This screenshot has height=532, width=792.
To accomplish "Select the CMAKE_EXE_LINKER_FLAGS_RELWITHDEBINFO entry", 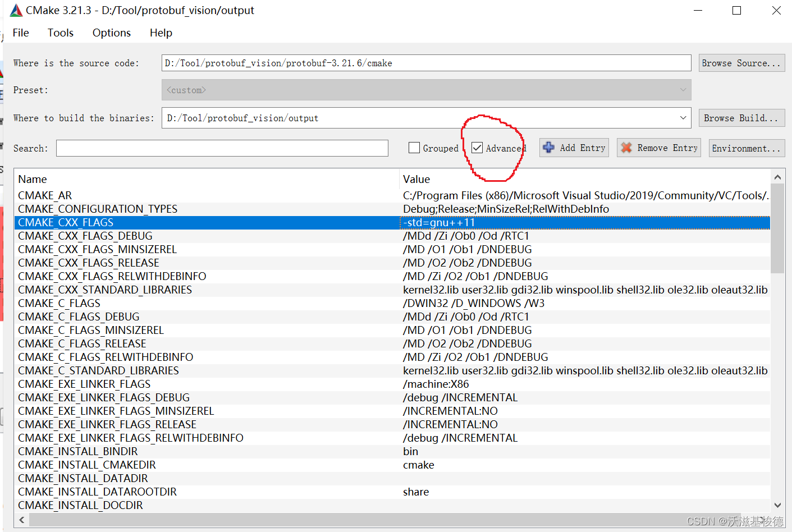I will pyautogui.click(x=131, y=438).
